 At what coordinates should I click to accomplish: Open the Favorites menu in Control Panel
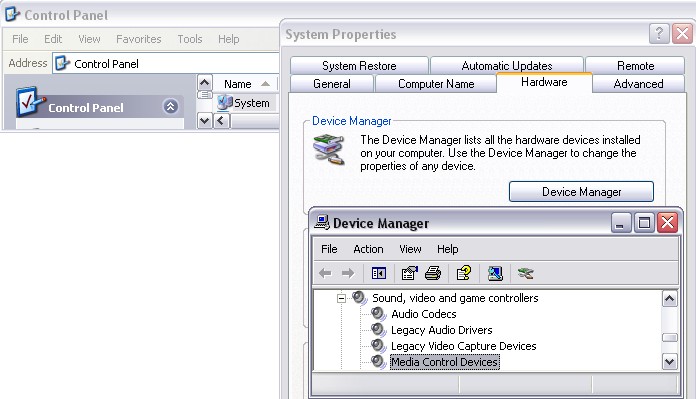click(138, 39)
